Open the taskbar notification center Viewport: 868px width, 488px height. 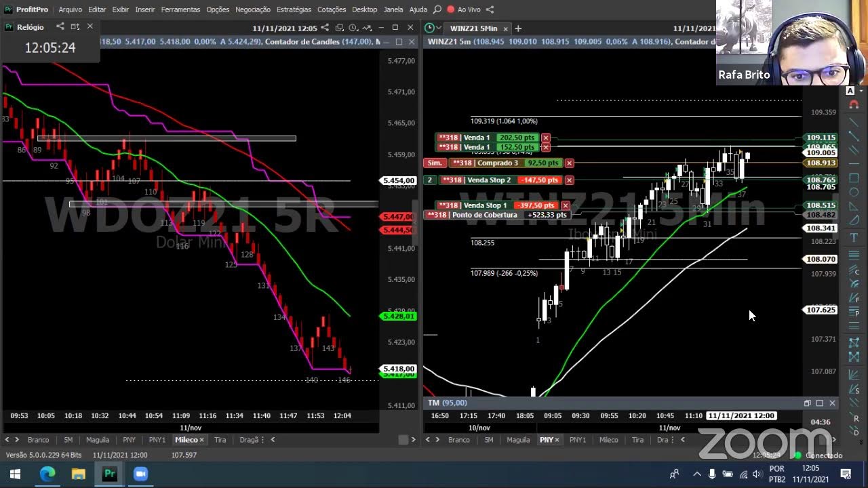pos(846,474)
